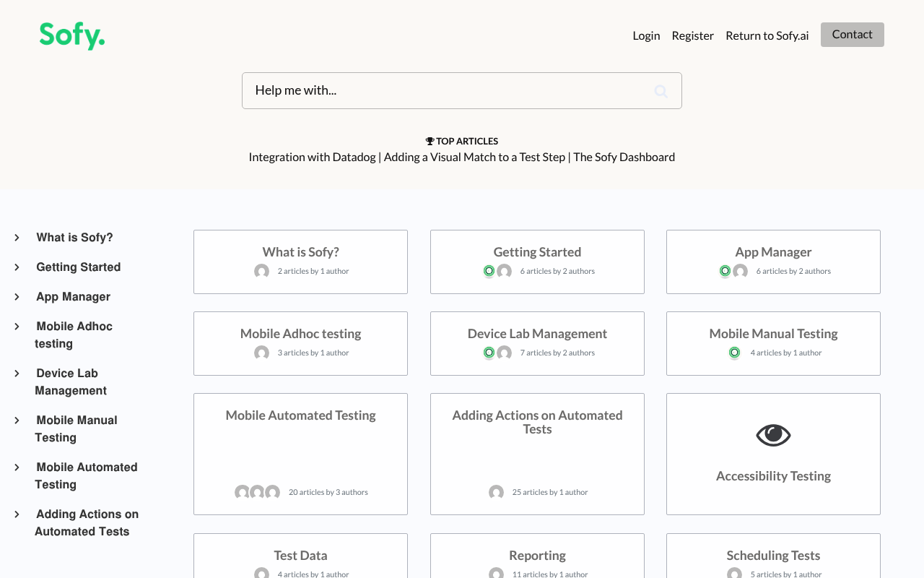Open The Sofy Dashboard article

click(624, 157)
